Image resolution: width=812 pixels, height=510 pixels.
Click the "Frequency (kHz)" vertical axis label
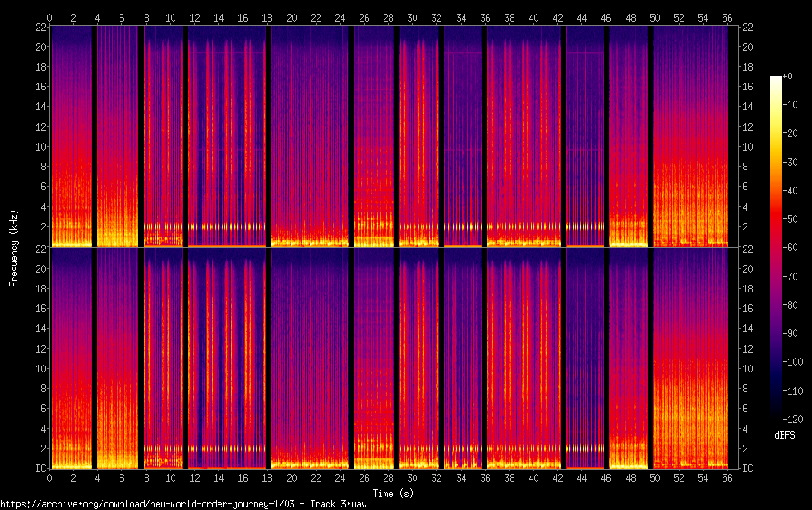pos(14,248)
